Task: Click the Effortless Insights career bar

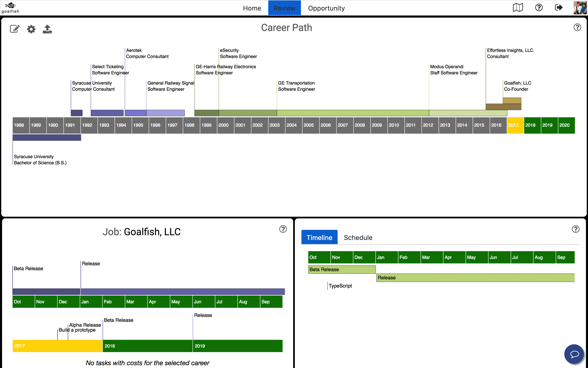Action: 504,107
